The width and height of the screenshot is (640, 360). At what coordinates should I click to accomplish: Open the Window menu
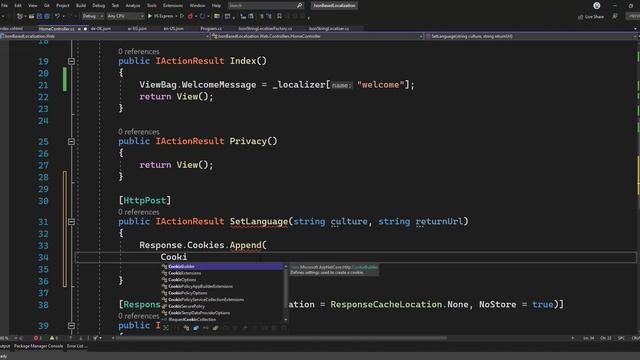197,6
